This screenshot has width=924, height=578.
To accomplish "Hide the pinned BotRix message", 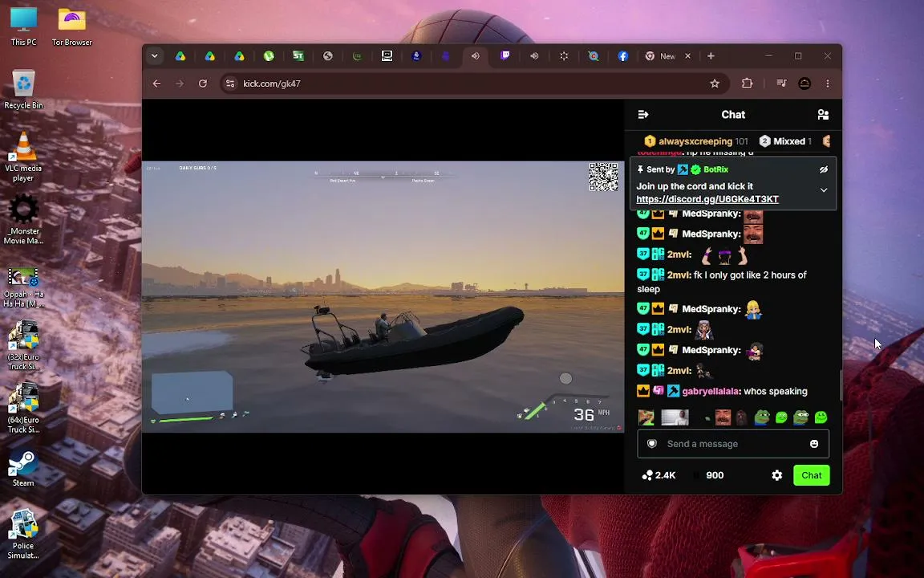I will [x=823, y=169].
